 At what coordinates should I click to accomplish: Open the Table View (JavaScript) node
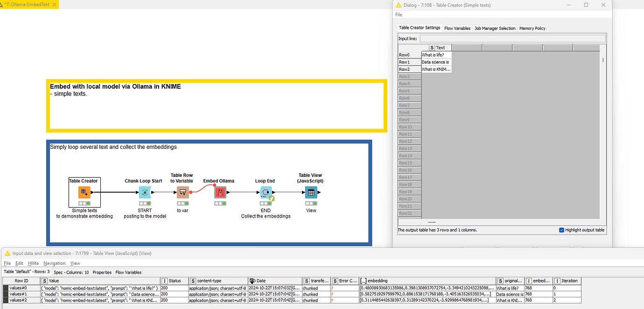311,192
